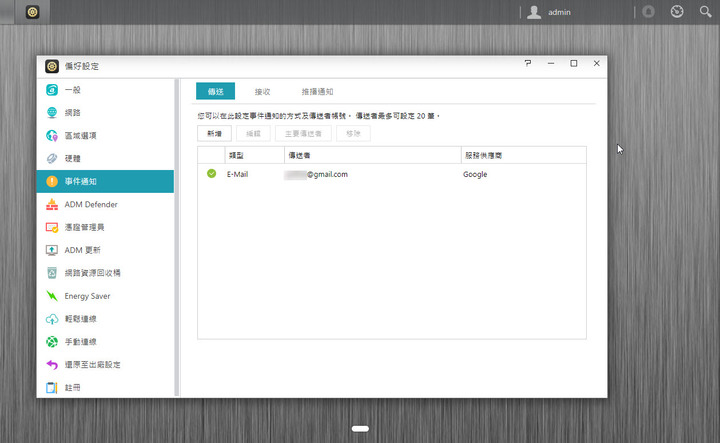720x443 pixels.
Task: Switch to the 推播通知 push notification tab
Action: click(317, 92)
